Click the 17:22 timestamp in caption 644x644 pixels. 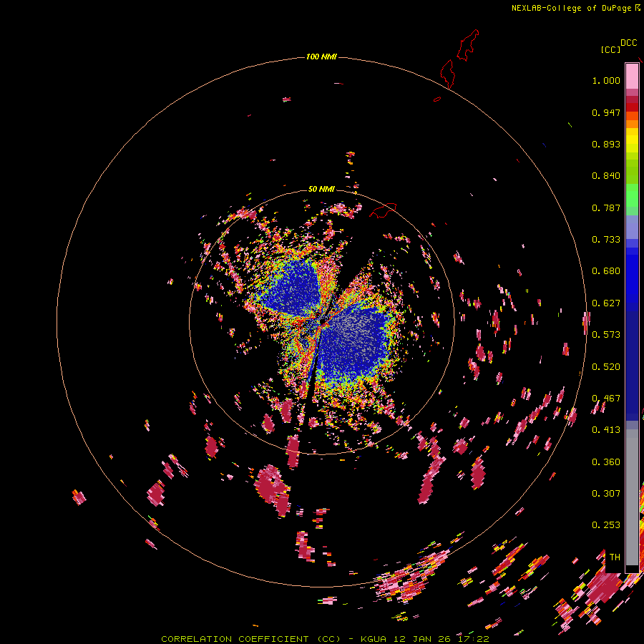(x=475, y=639)
